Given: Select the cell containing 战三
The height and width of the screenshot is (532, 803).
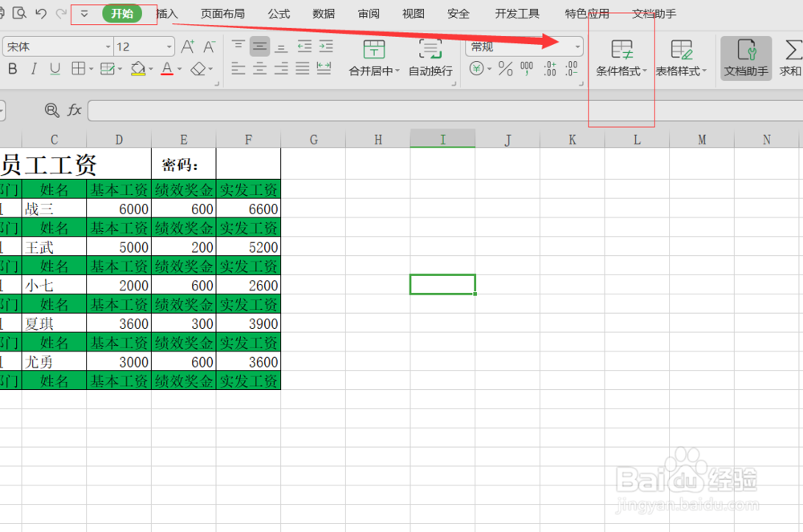Looking at the screenshot, I should pos(55,209).
